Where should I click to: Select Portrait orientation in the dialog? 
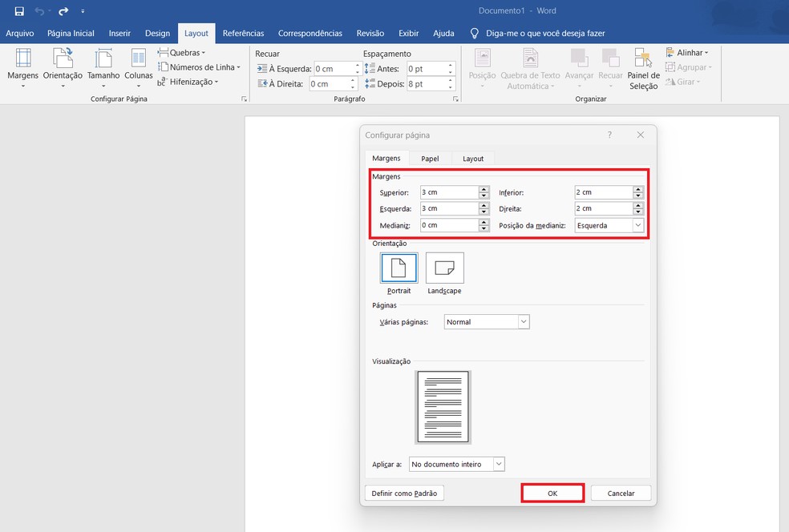pyautogui.click(x=399, y=268)
